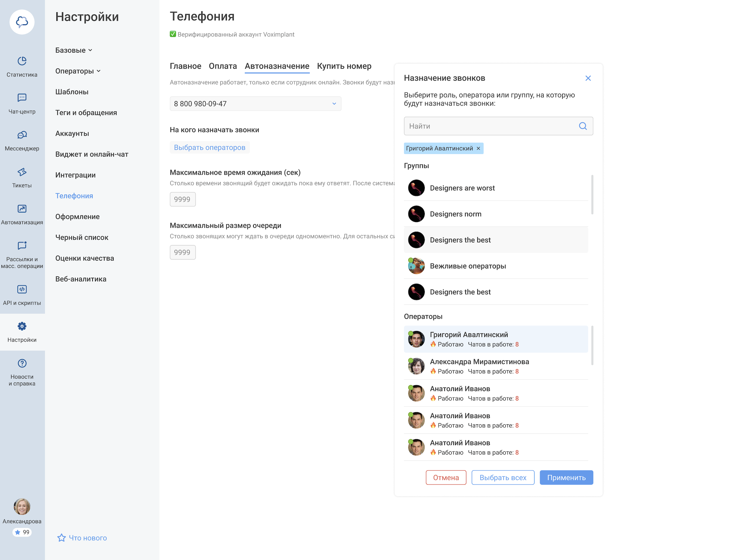The width and height of the screenshot is (749, 560).
Task: Switch to the Оплата tab
Action: [223, 66]
